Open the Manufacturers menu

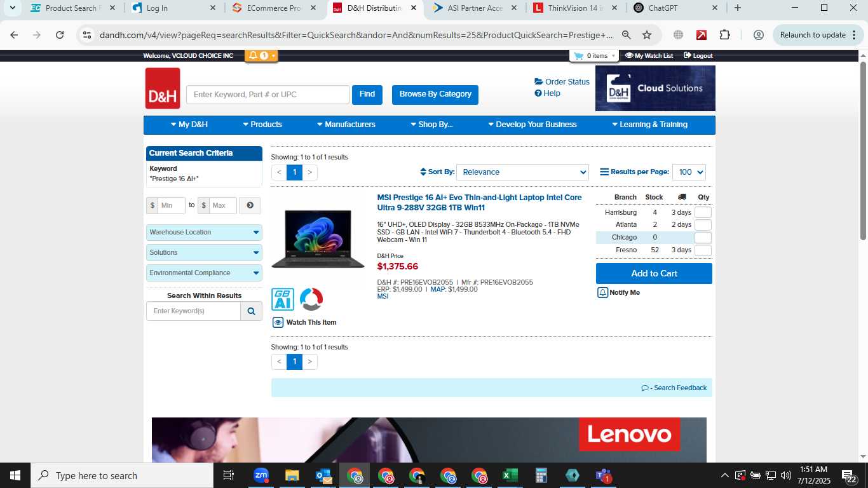click(346, 125)
